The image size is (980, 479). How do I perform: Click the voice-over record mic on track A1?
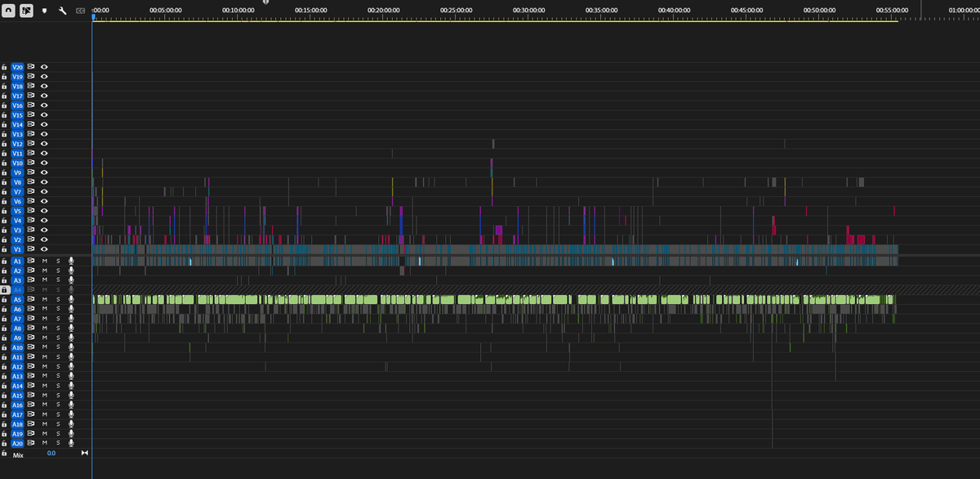[71, 262]
